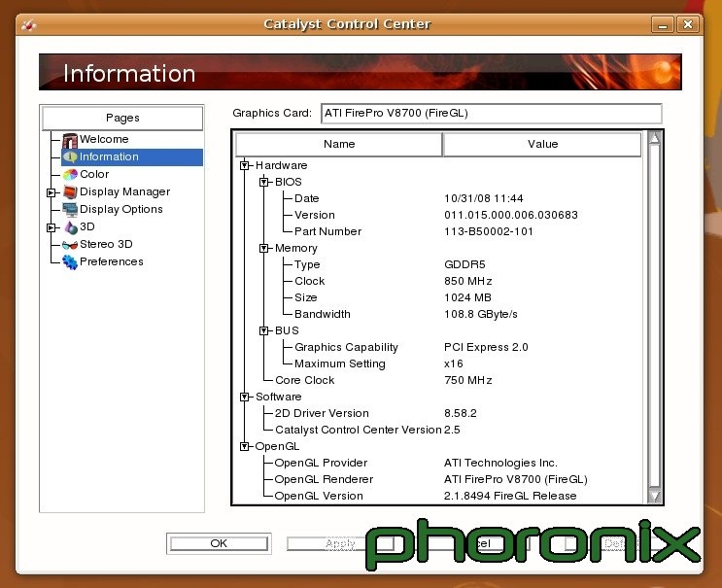
Task: Expand the 3D tree node
Action: click(x=51, y=227)
